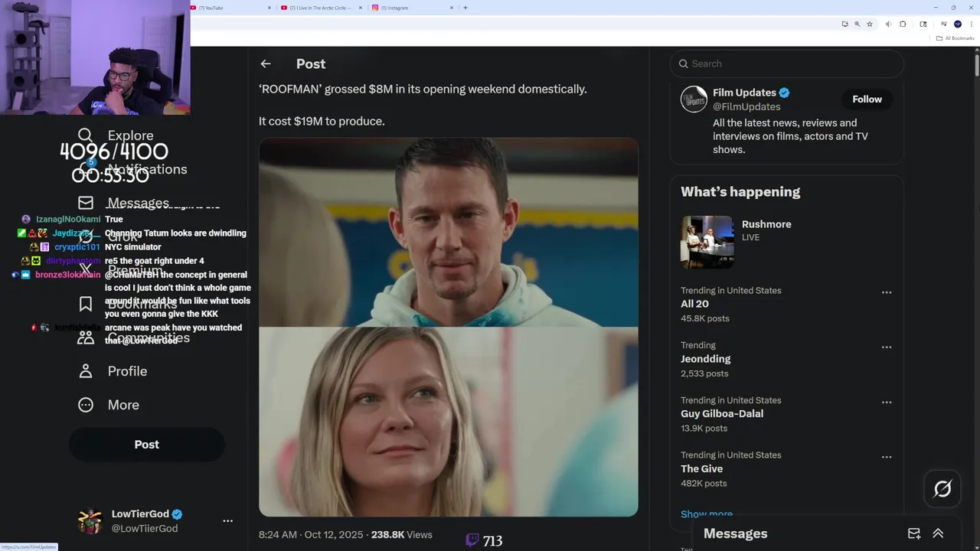Image resolution: width=980 pixels, height=551 pixels.
Task: Click into the Search field
Action: [x=787, y=64]
